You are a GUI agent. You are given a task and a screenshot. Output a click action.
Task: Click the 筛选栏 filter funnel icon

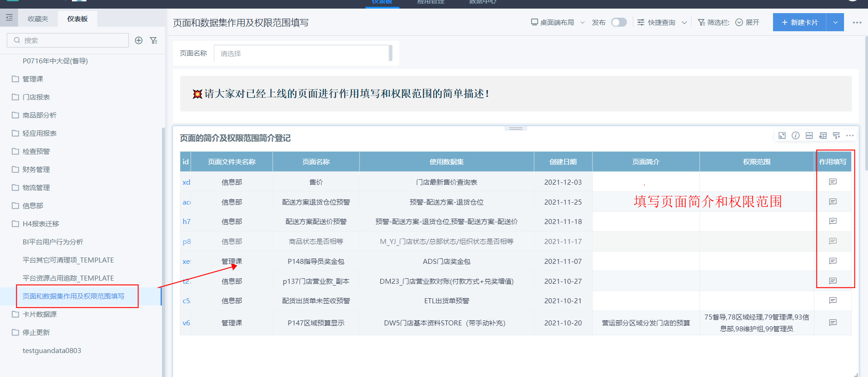point(701,22)
